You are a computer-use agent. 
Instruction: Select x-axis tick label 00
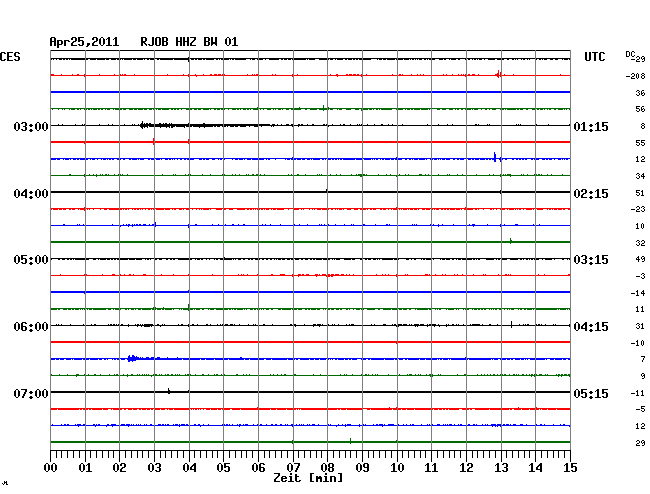51,467
